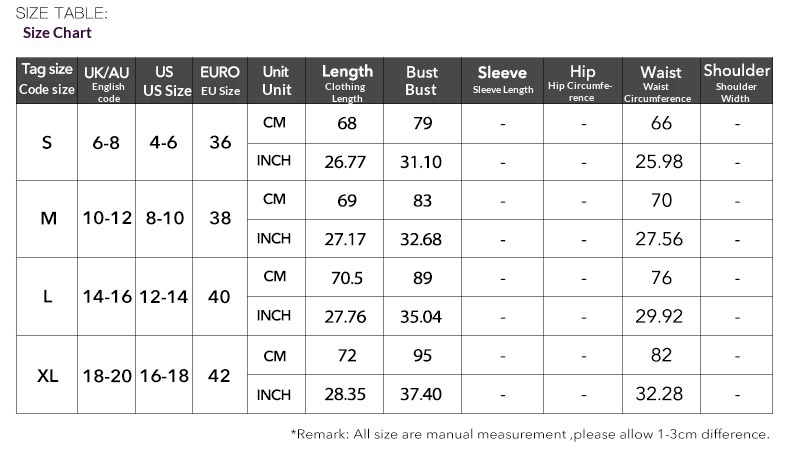Image resolution: width=790 pixels, height=467 pixels.
Task: Click the EURO EU Size header
Action: point(220,81)
